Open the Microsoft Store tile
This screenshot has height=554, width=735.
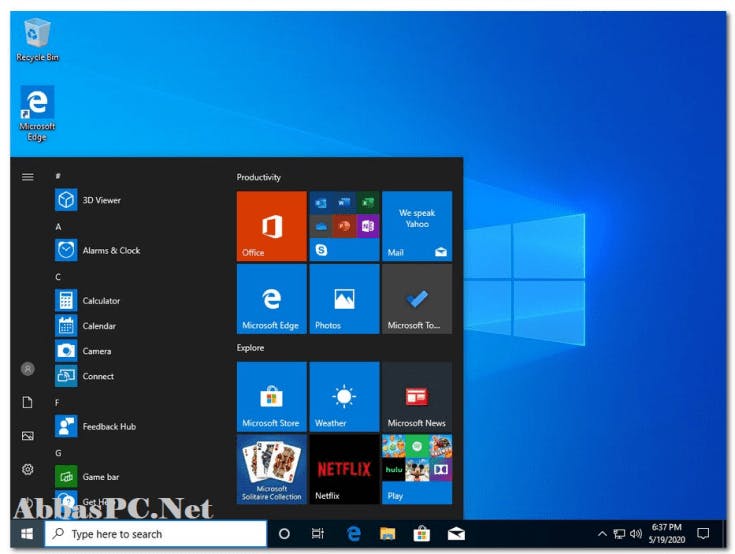pyautogui.click(x=271, y=397)
